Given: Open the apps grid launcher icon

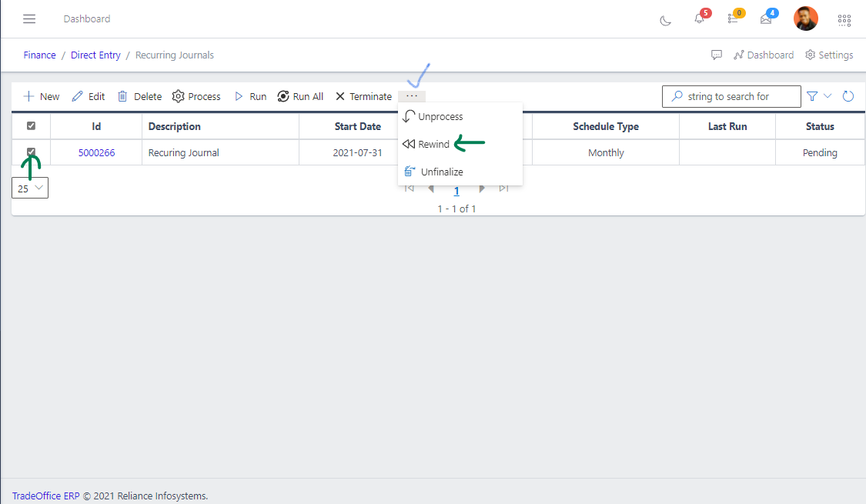Looking at the screenshot, I should coord(844,20).
